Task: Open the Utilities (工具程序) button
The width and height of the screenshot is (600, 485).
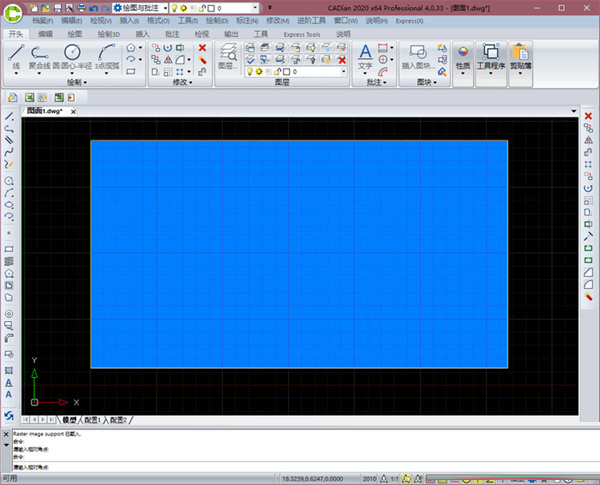Action: [x=491, y=56]
